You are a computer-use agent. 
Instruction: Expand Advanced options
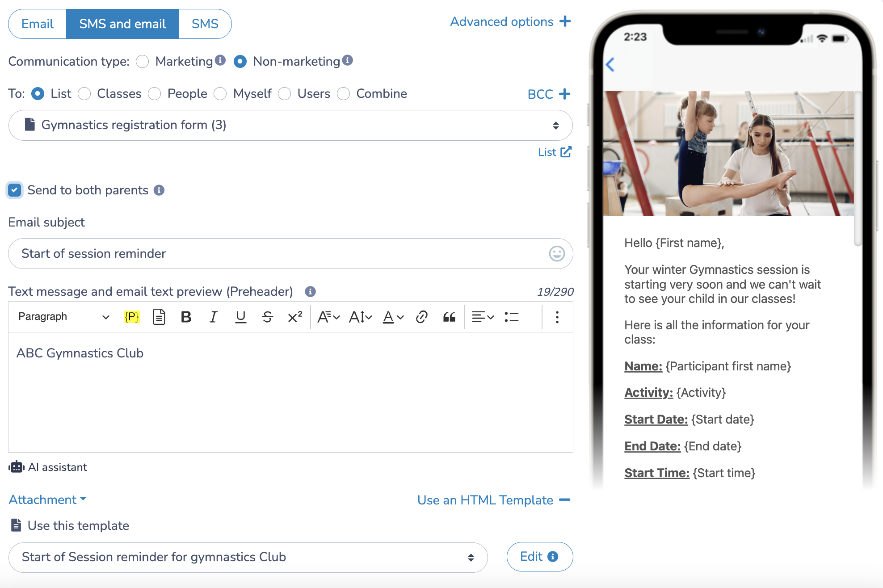[x=510, y=21]
